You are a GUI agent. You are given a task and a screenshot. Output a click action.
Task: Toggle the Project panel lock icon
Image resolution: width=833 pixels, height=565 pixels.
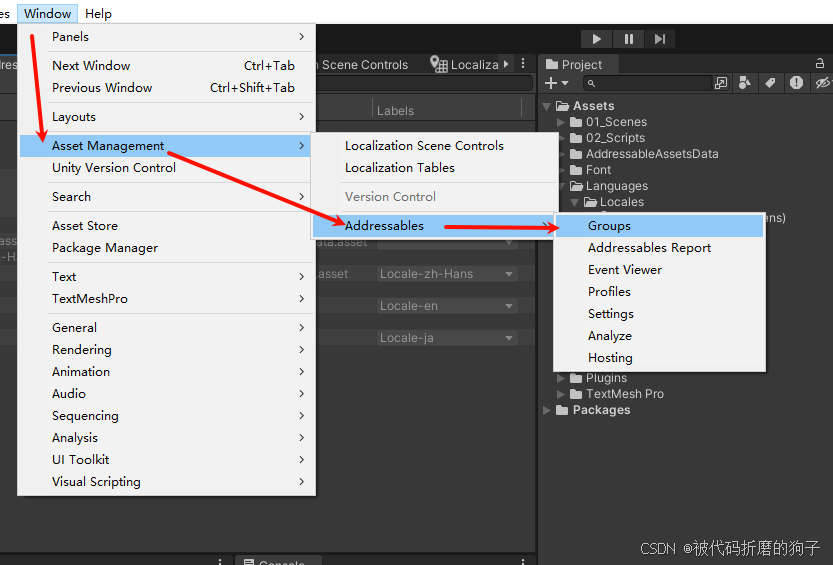(820, 63)
